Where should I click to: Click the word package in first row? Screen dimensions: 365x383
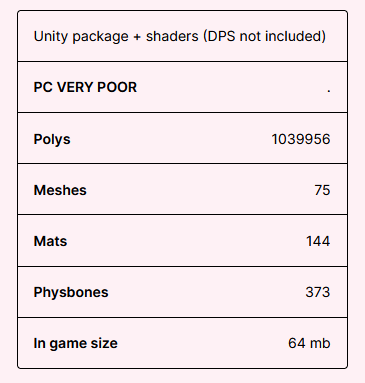point(100,37)
